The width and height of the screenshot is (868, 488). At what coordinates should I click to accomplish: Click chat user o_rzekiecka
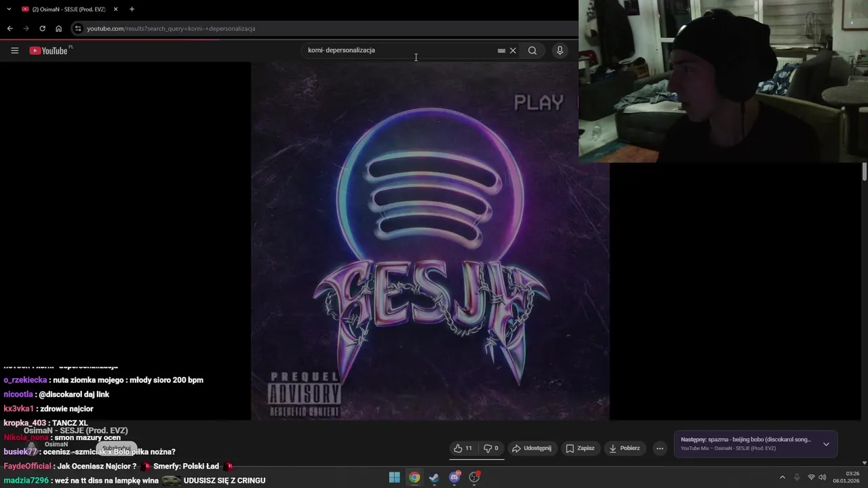pos(25,380)
